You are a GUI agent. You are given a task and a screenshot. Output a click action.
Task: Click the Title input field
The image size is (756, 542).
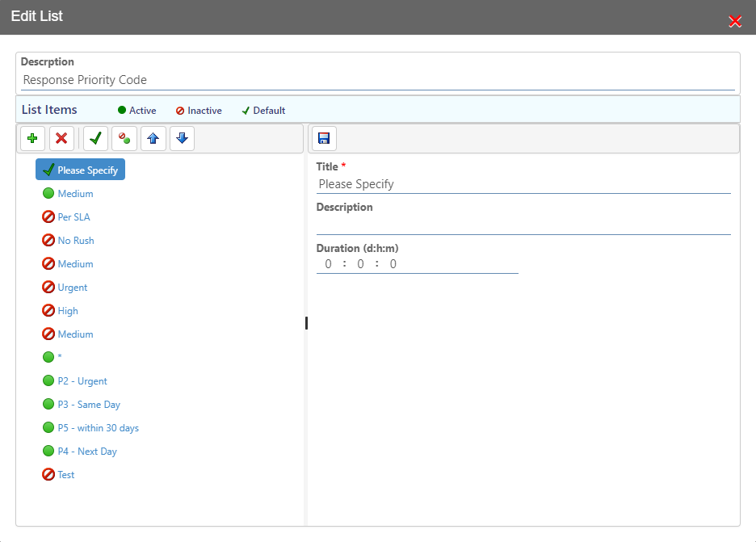523,184
